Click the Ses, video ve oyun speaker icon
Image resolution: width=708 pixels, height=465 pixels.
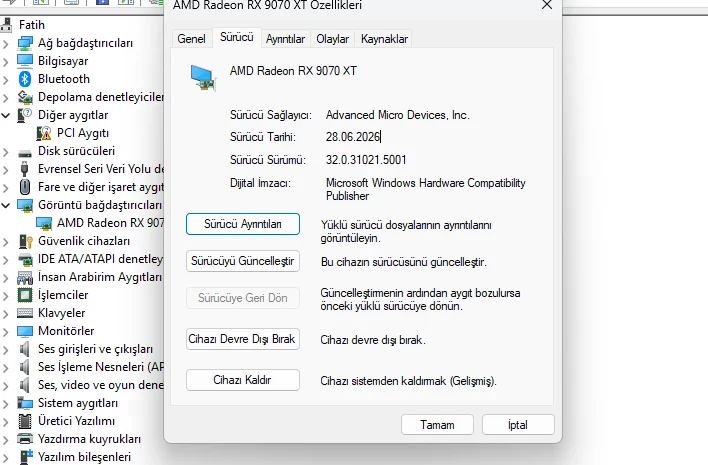(25, 385)
